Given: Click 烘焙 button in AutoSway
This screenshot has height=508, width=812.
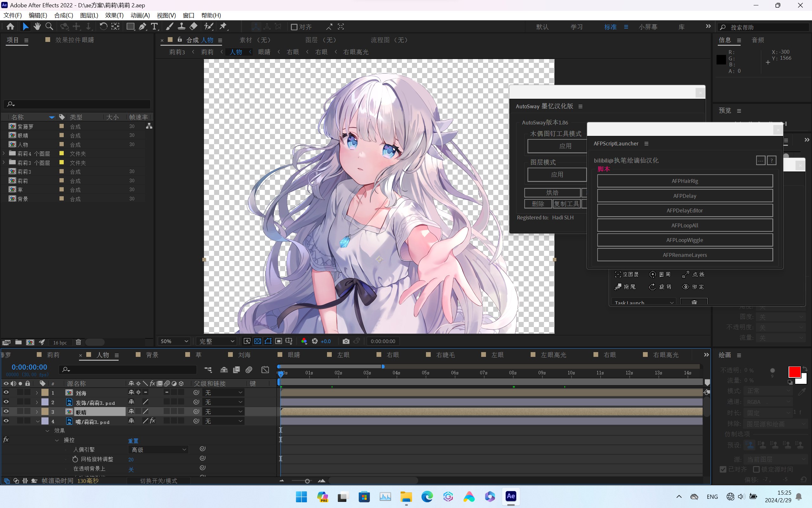Looking at the screenshot, I should tap(552, 192).
